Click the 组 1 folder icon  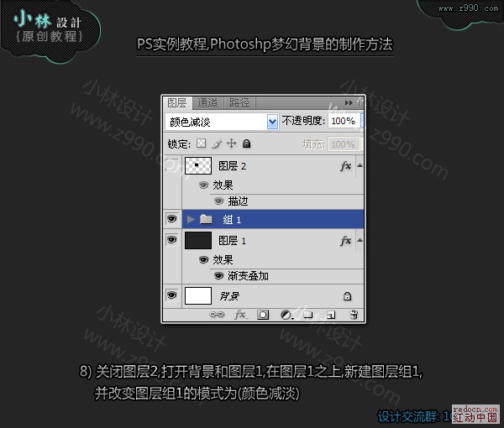(x=206, y=219)
